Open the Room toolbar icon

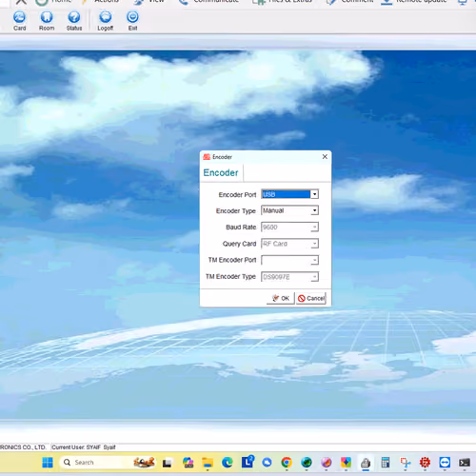pyautogui.click(x=47, y=21)
